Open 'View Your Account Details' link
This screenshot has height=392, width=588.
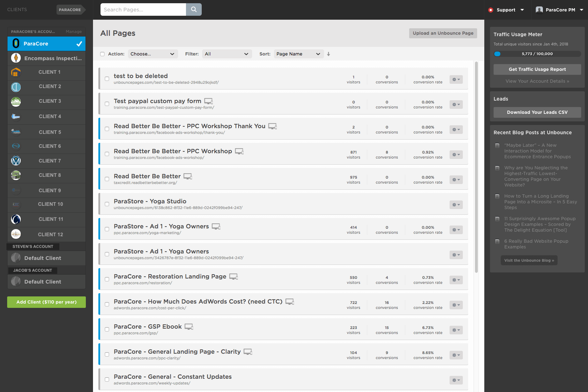(x=537, y=81)
